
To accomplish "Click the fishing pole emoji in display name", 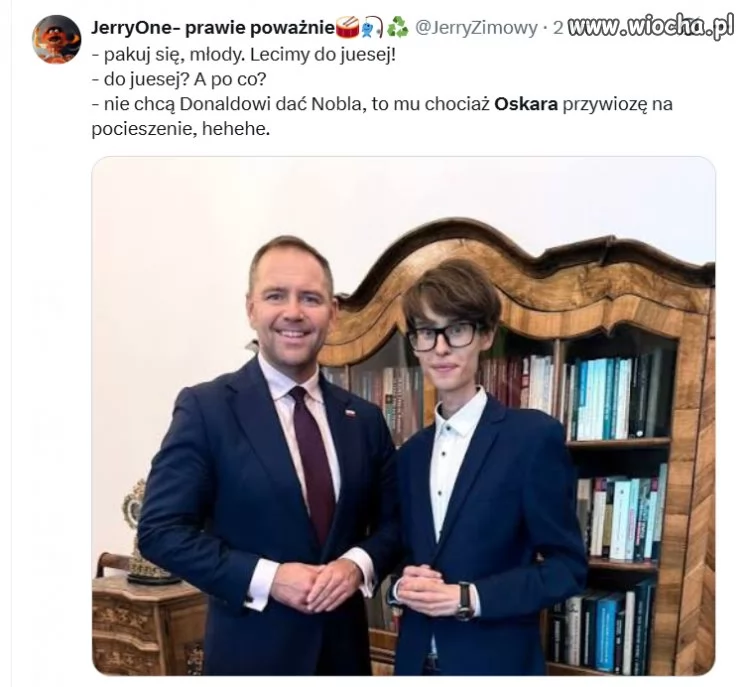I will (x=373, y=28).
